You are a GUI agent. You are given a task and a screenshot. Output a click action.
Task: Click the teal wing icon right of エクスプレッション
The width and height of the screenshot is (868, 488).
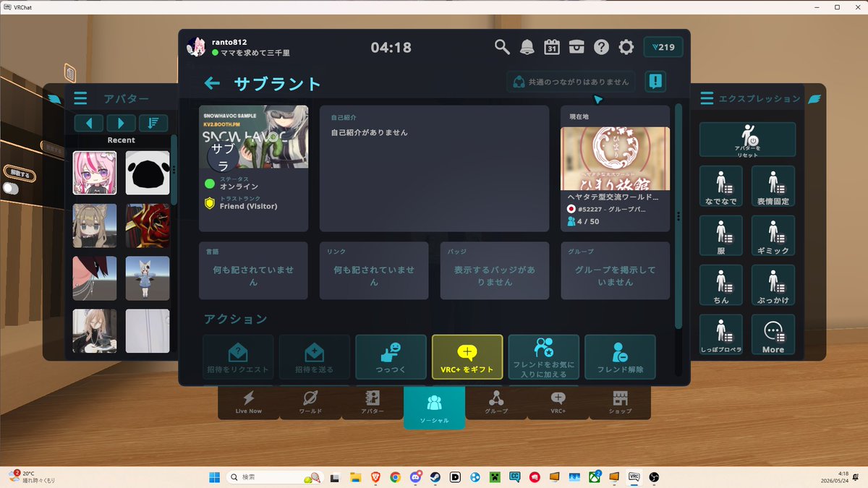(814, 98)
